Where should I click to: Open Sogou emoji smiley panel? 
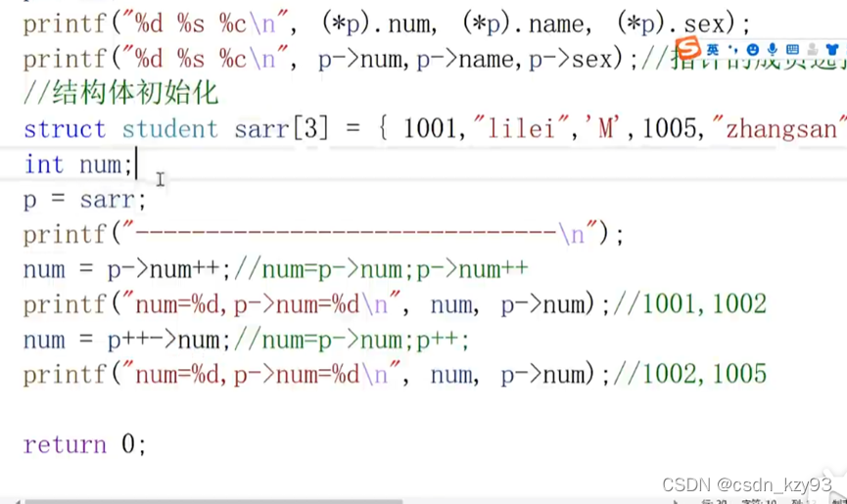[752, 50]
